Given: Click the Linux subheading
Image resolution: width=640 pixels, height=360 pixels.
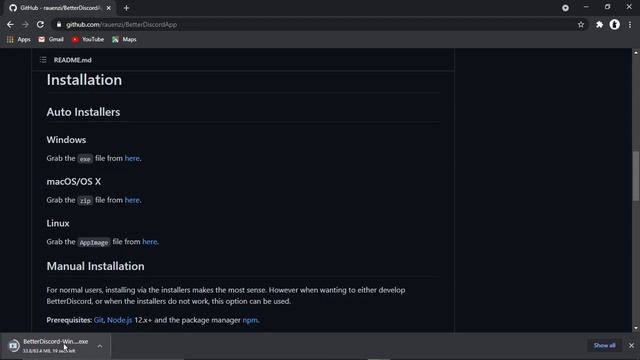Looking at the screenshot, I should tap(58, 223).
